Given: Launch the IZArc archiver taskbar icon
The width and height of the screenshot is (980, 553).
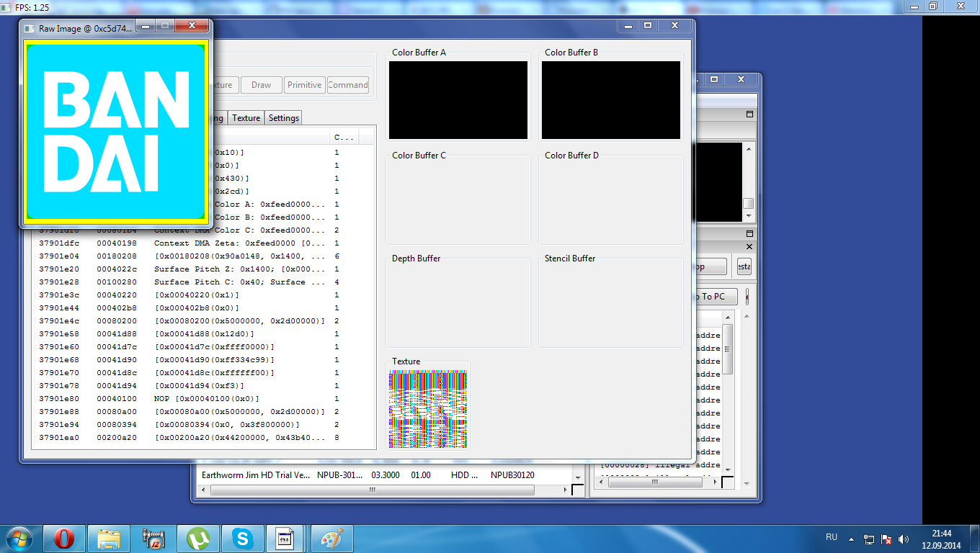Looking at the screenshot, I should tap(153, 539).
